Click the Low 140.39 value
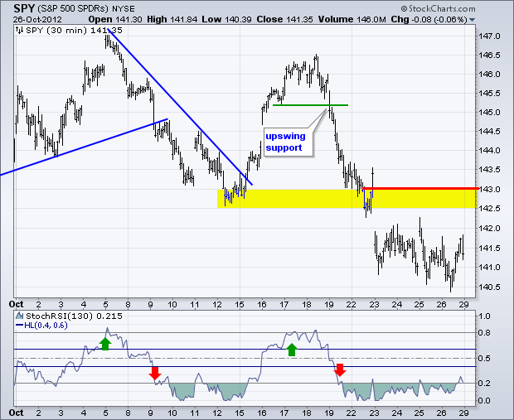This screenshot has width=514, height=420. [x=226, y=20]
